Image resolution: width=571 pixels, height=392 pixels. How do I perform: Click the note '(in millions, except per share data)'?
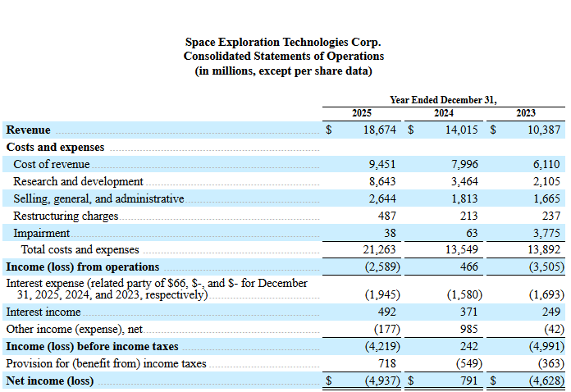click(283, 71)
